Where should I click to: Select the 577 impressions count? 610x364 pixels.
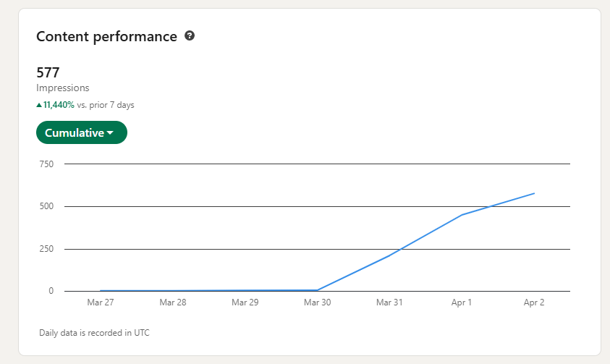[48, 72]
